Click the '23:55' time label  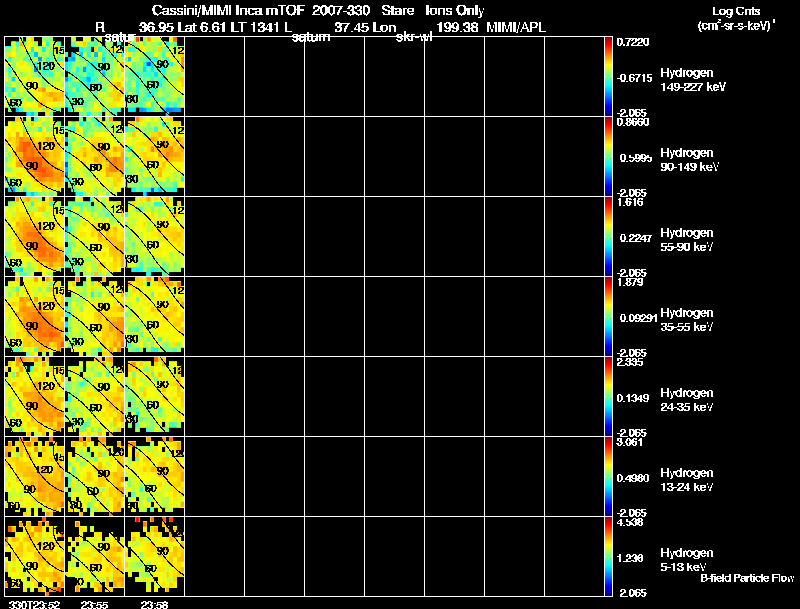pos(94,605)
